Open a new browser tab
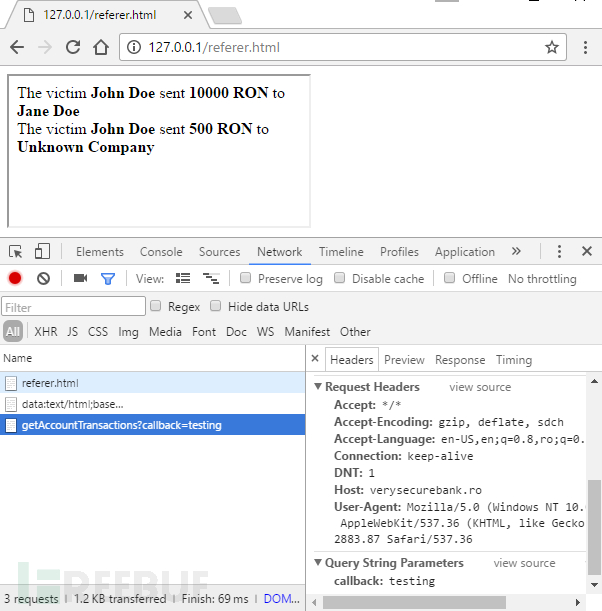This screenshot has height=611, width=602. 225,16
